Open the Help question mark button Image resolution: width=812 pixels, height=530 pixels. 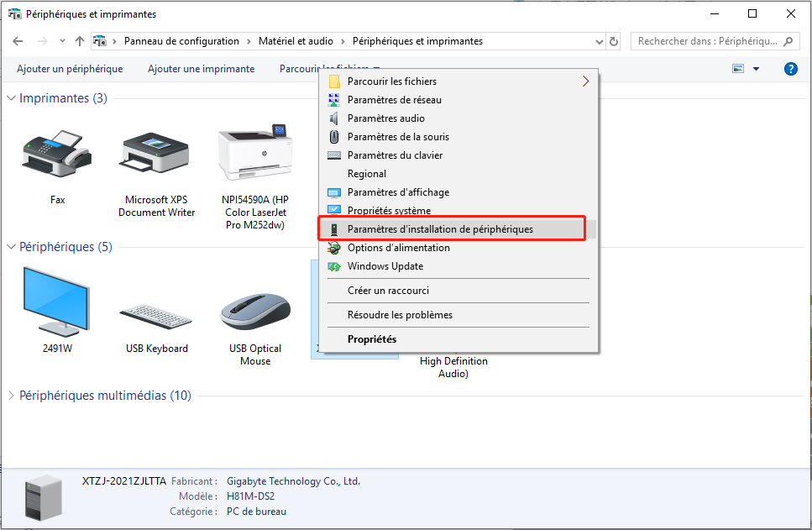[790, 69]
